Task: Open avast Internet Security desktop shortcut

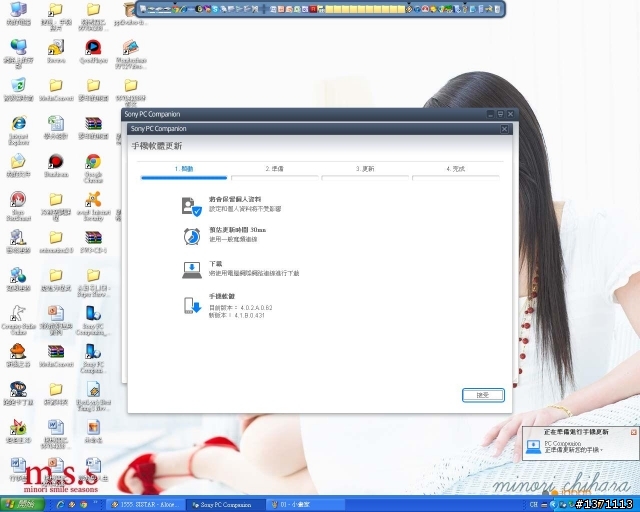Action: coord(93,207)
